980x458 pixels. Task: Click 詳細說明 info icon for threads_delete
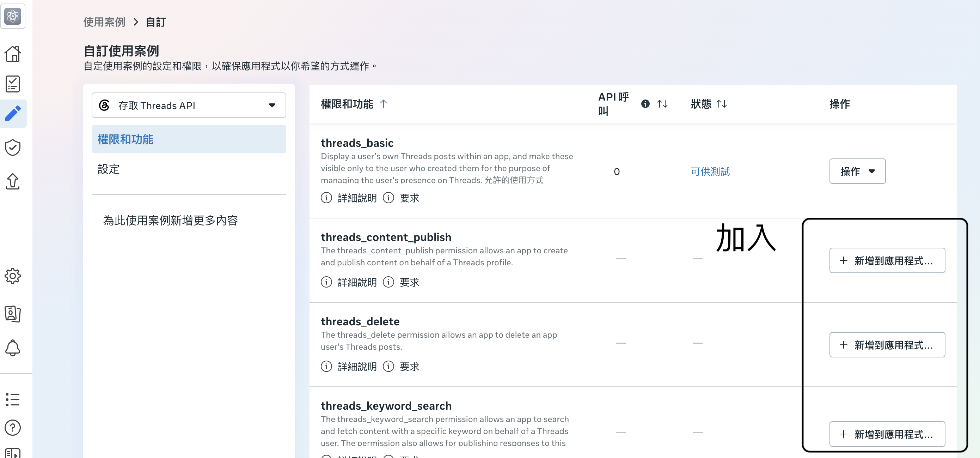[x=326, y=366]
